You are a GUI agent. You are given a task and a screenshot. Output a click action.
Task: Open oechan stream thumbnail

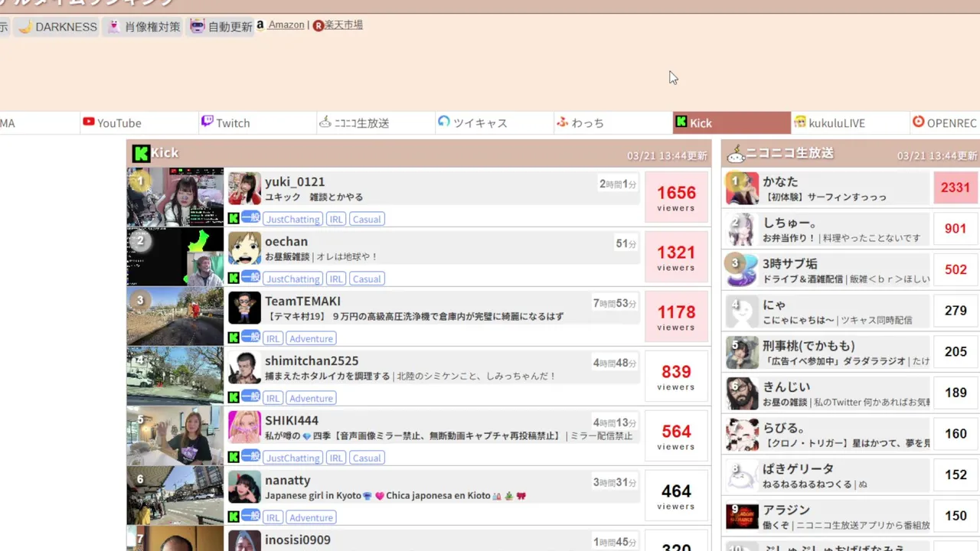[x=175, y=257]
